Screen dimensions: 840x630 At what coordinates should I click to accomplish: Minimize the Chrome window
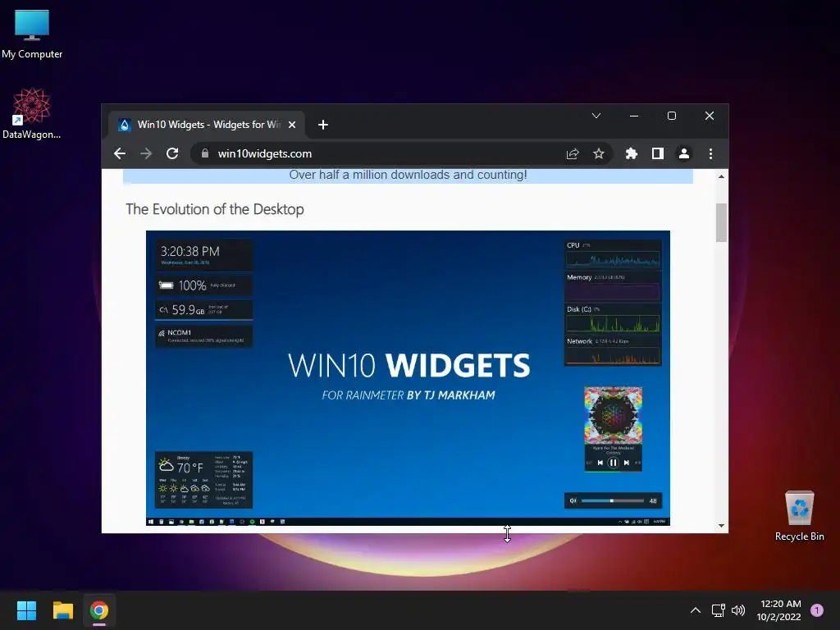[634, 116]
